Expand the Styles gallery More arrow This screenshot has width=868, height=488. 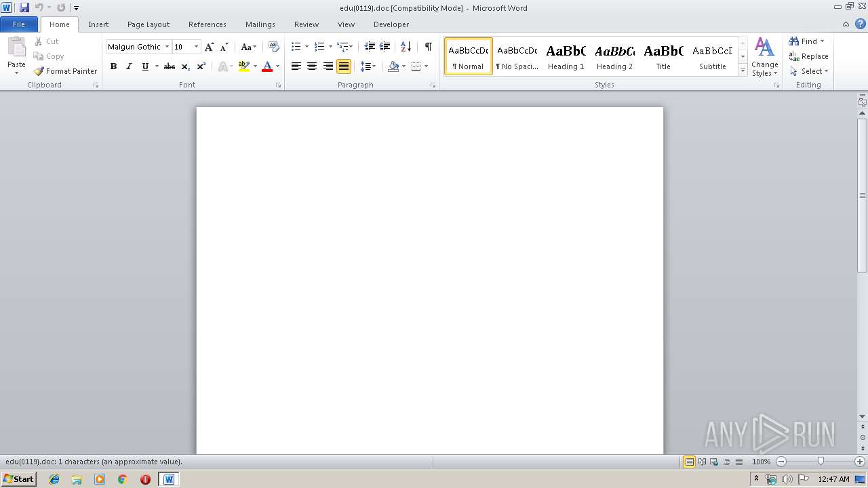click(743, 71)
